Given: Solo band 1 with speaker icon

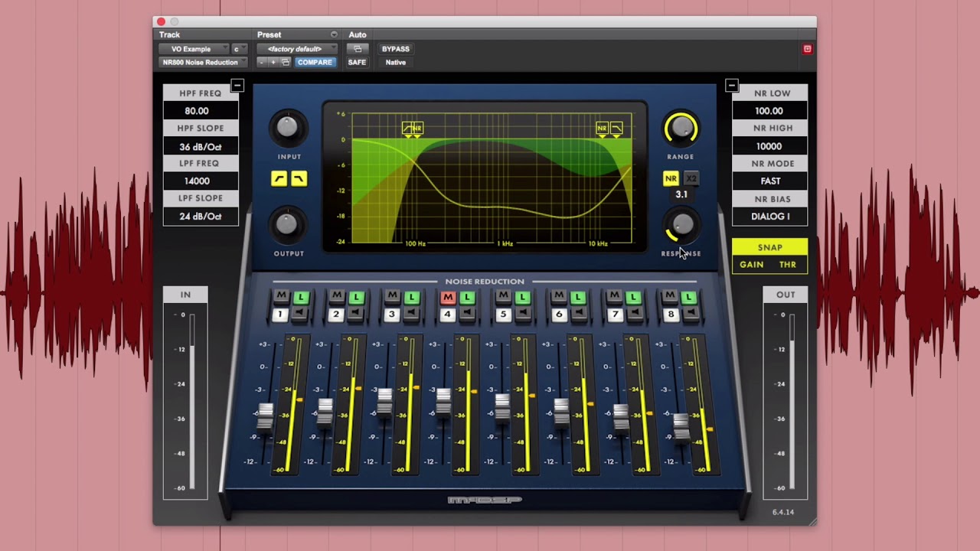Looking at the screenshot, I should pyautogui.click(x=300, y=314).
